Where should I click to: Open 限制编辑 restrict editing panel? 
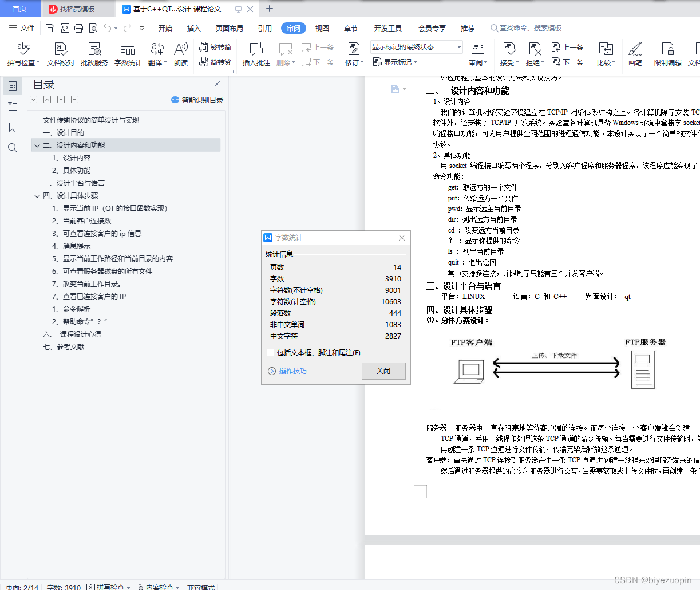click(668, 52)
